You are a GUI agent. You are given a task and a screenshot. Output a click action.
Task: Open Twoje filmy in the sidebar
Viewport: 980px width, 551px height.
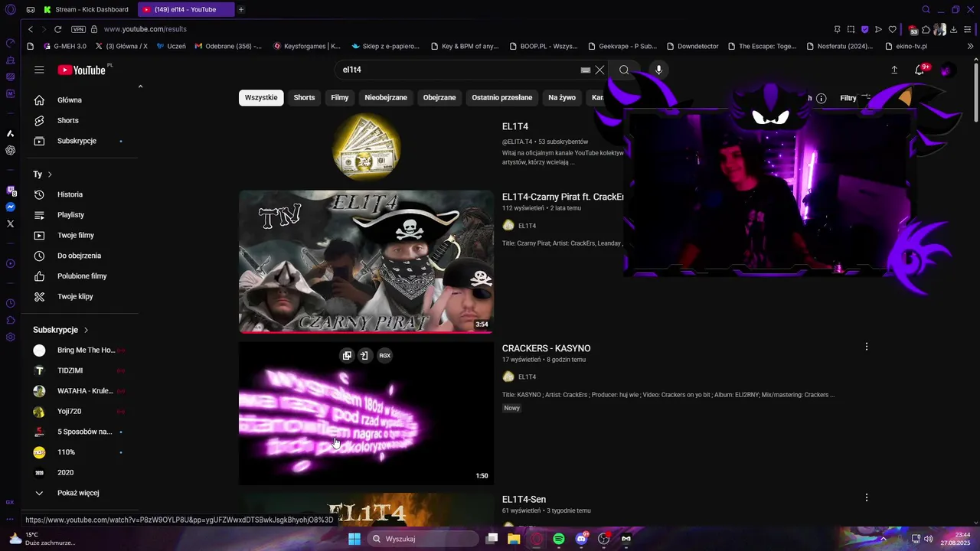80,235
